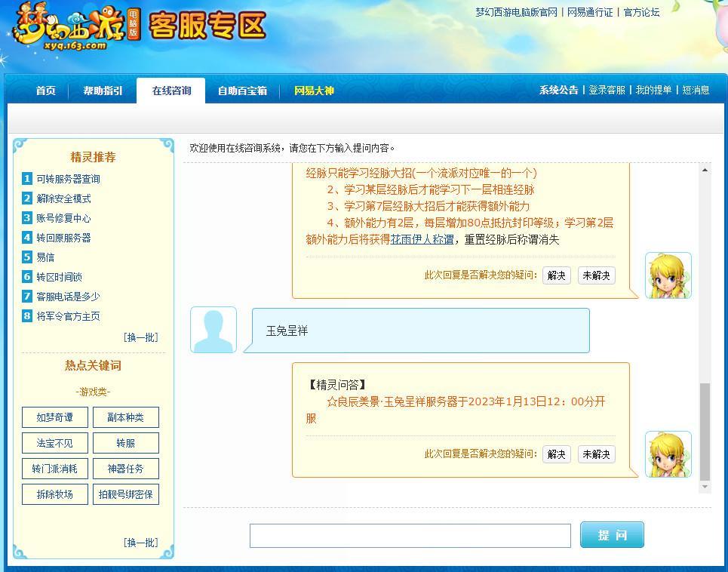The height and width of the screenshot is (572, 728).
Task: Click the fairy avatar beside the 经脉 reply
Action: [668, 275]
